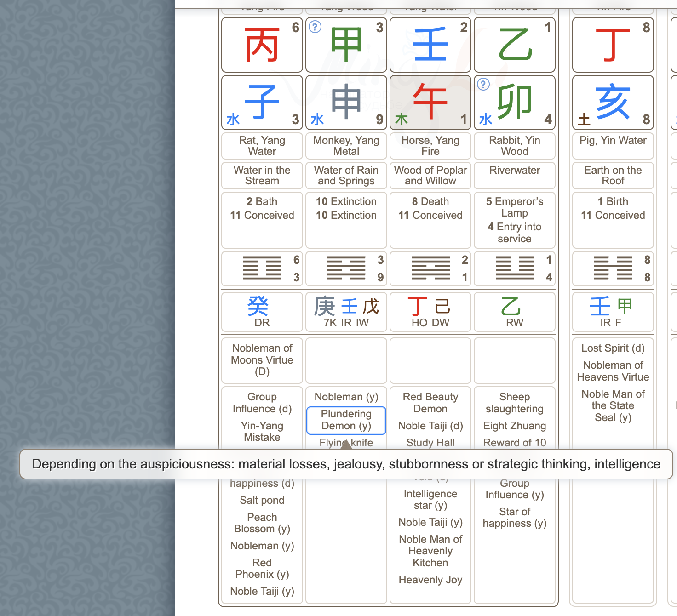The image size is (677, 616).
Task: Click the 8 Death life stage entry
Action: [x=430, y=201]
